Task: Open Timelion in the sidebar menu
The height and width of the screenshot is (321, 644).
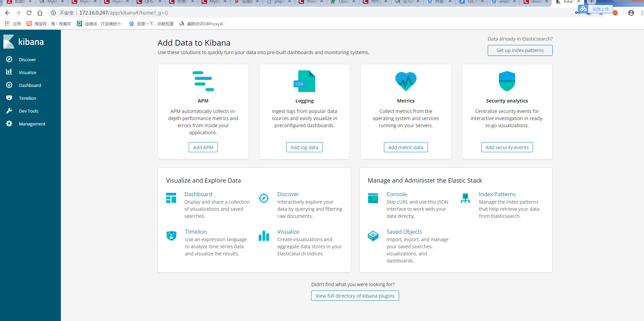Action: [27, 98]
